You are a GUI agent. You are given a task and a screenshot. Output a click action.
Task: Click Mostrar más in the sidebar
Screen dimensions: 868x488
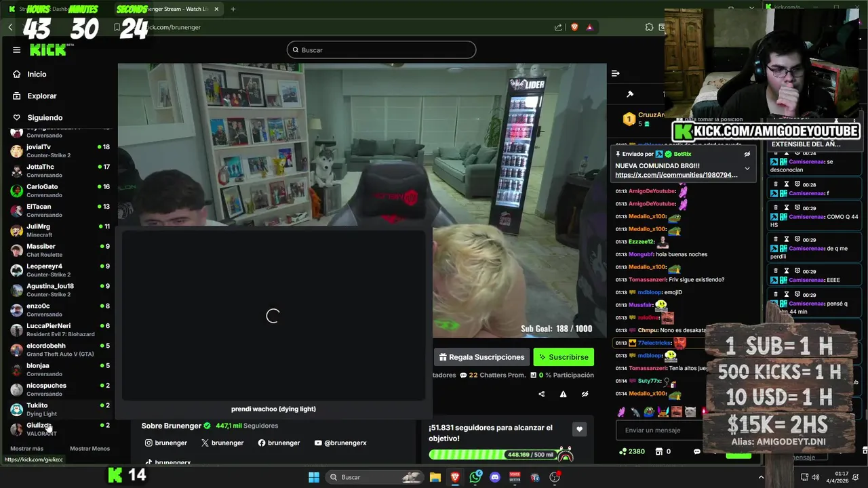pos(26,449)
